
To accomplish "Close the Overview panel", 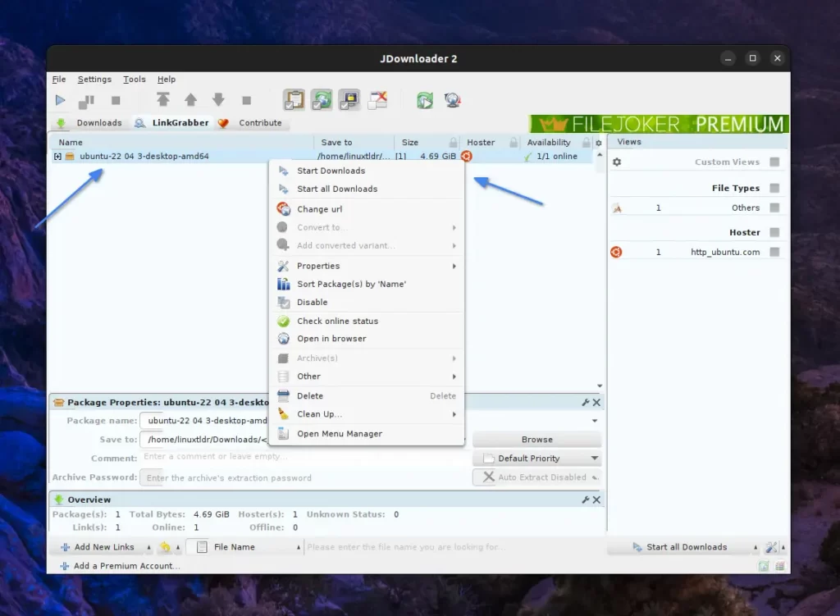I will [x=596, y=500].
